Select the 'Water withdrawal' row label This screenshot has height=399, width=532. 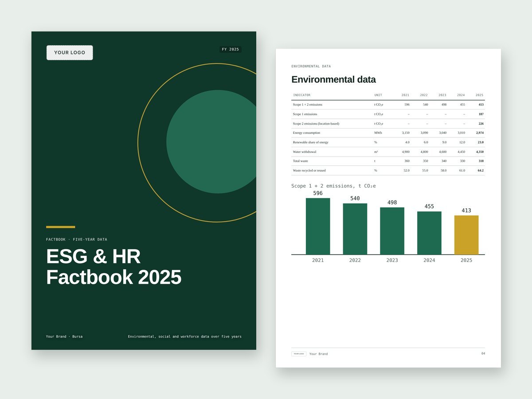(305, 152)
